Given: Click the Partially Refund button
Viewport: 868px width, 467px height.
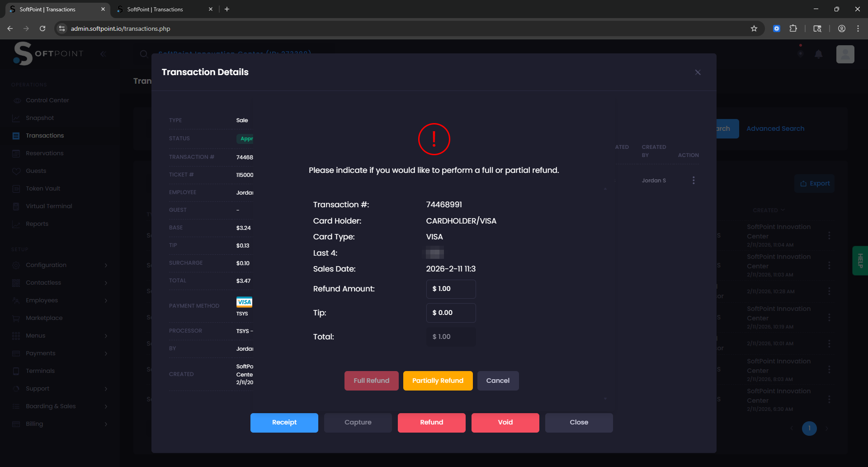Looking at the screenshot, I should tap(437, 381).
